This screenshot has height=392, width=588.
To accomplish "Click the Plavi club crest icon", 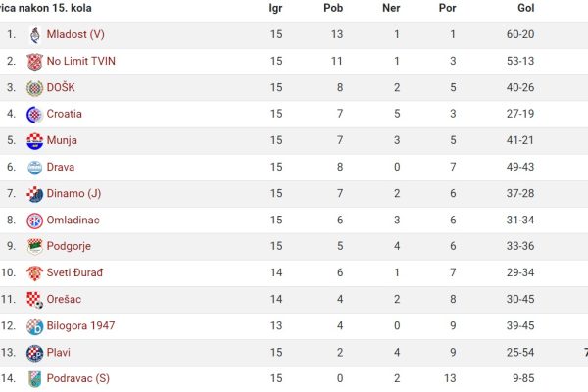I will coord(35,353).
